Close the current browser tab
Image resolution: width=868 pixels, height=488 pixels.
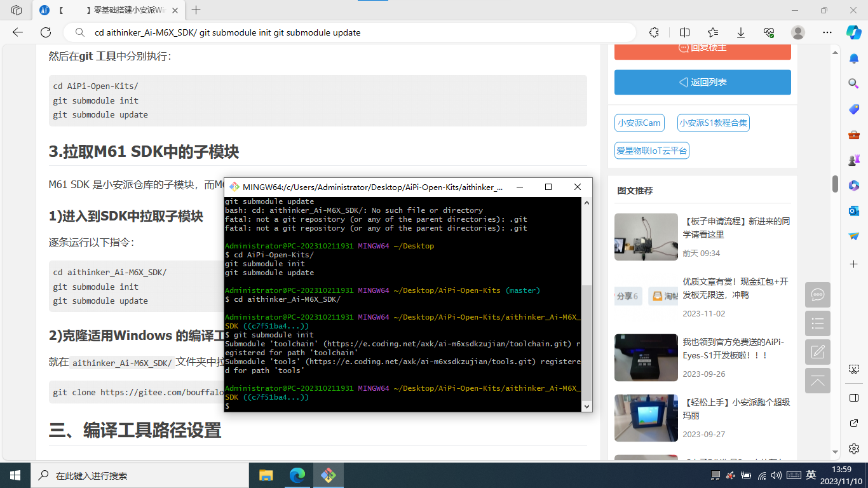175,10
